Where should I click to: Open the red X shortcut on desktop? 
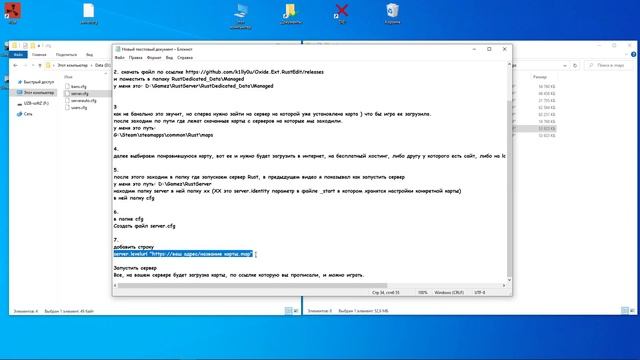coord(341,13)
